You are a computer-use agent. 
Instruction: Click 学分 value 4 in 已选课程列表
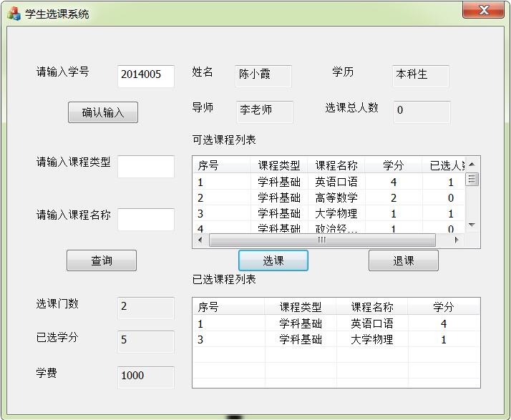pos(444,323)
